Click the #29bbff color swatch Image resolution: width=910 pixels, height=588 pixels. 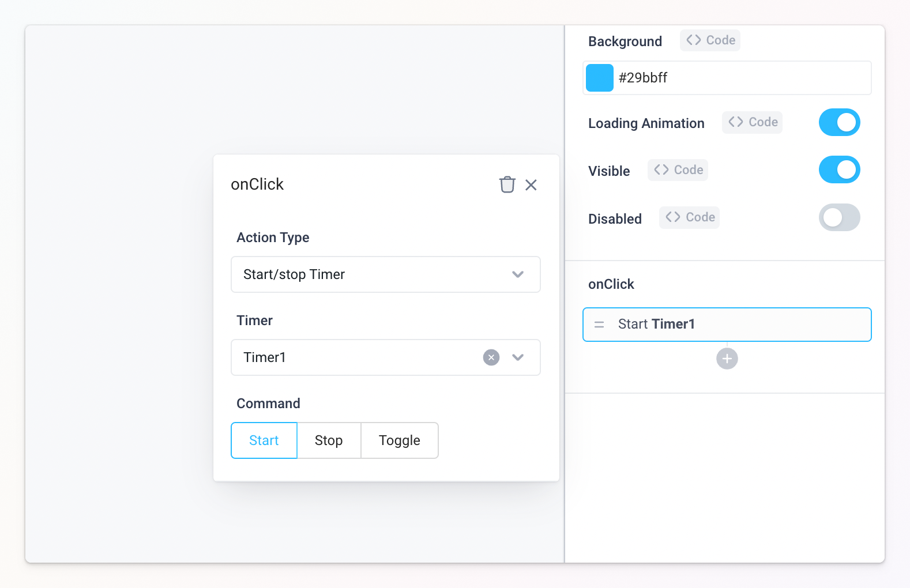(x=599, y=77)
